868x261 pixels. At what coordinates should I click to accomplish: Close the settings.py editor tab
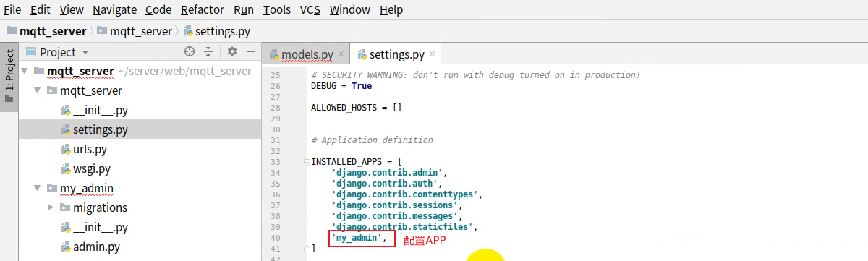(x=433, y=54)
